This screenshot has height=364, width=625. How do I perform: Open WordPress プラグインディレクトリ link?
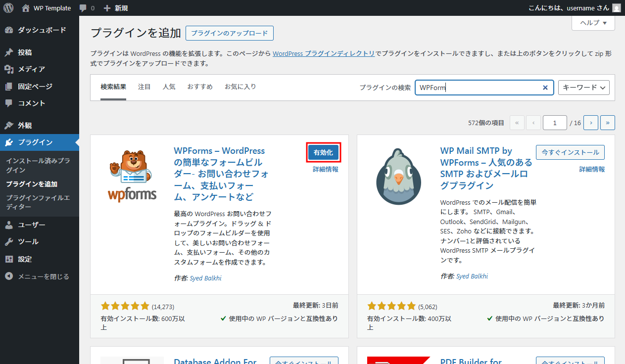pyautogui.click(x=324, y=53)
